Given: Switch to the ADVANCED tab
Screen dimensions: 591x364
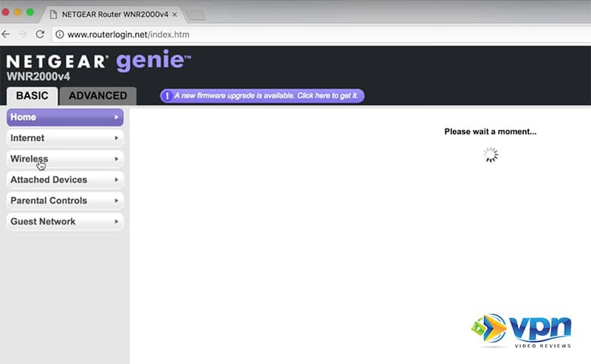Looking at the screenshot, I should 98,96.
